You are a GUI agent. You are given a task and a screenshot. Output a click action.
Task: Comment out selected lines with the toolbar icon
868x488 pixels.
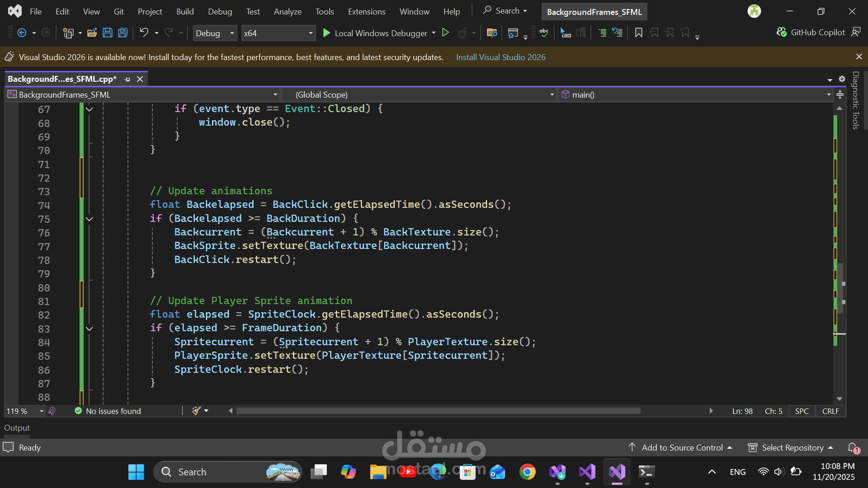pos(602,33)
